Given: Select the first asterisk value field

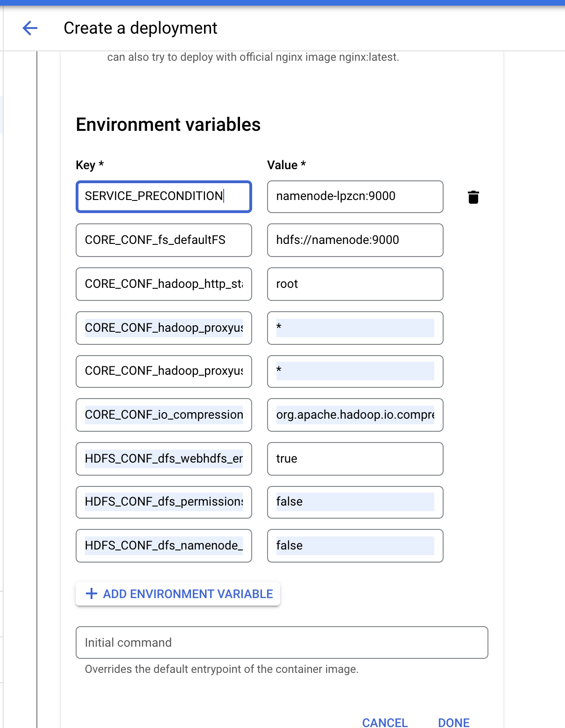Looking at the screenshot, I should click(x=355, y=328).
